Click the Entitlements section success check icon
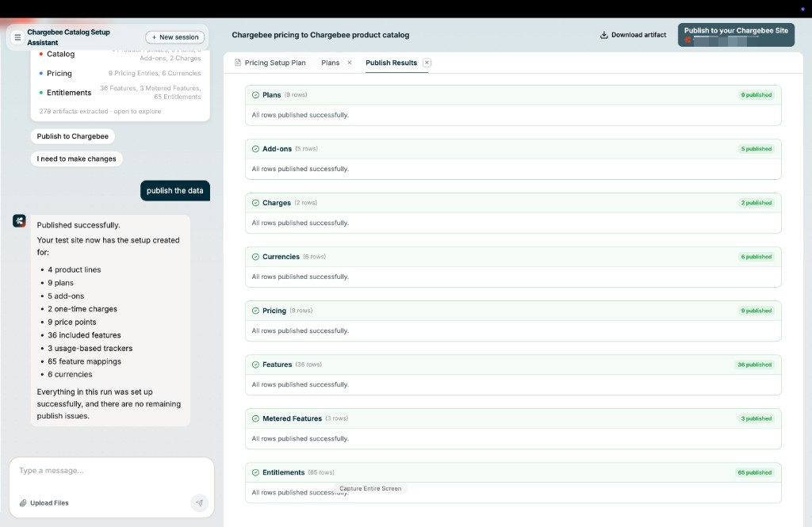The width and height of the screenshot is (812, 527). point(255,472)
